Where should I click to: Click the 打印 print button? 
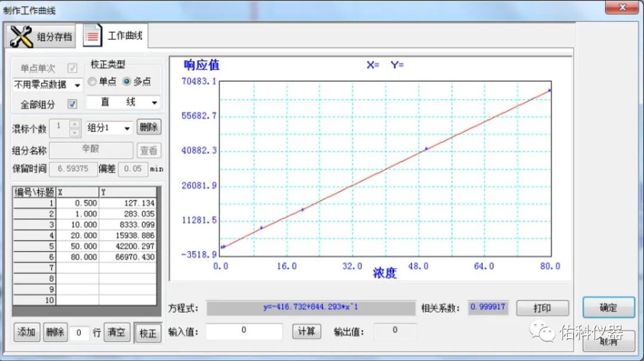pyautogui.click(x=542, y=308)
